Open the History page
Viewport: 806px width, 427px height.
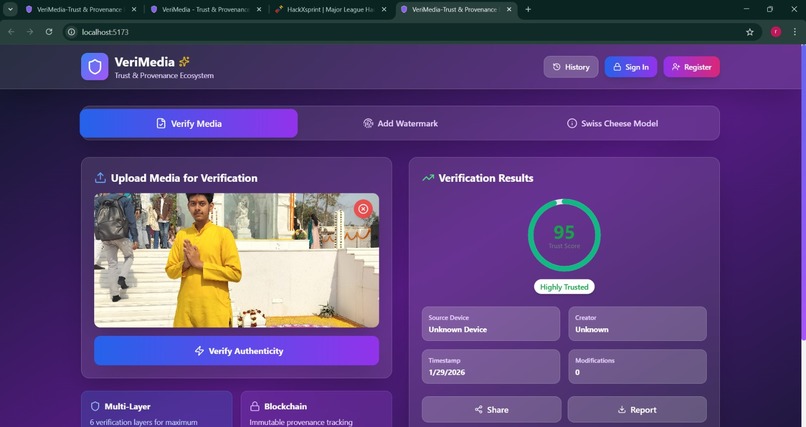click(571, 67)
